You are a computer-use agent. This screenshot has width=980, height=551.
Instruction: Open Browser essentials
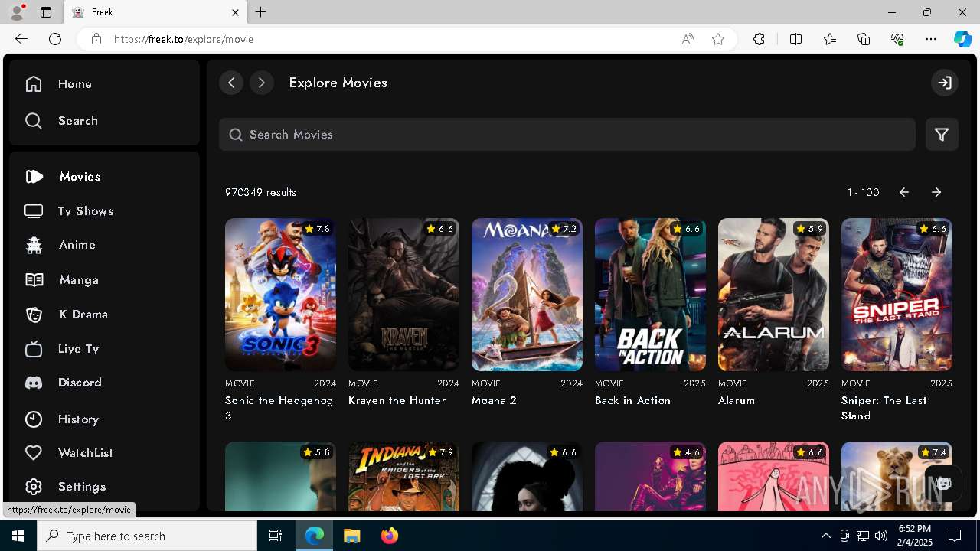click(x=897, y=39)
